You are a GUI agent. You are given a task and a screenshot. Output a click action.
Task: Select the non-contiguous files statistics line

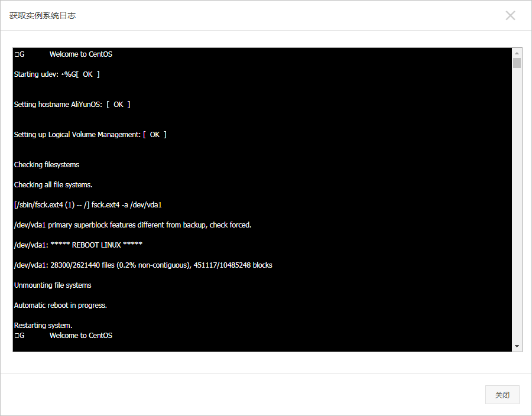point(143,265)
